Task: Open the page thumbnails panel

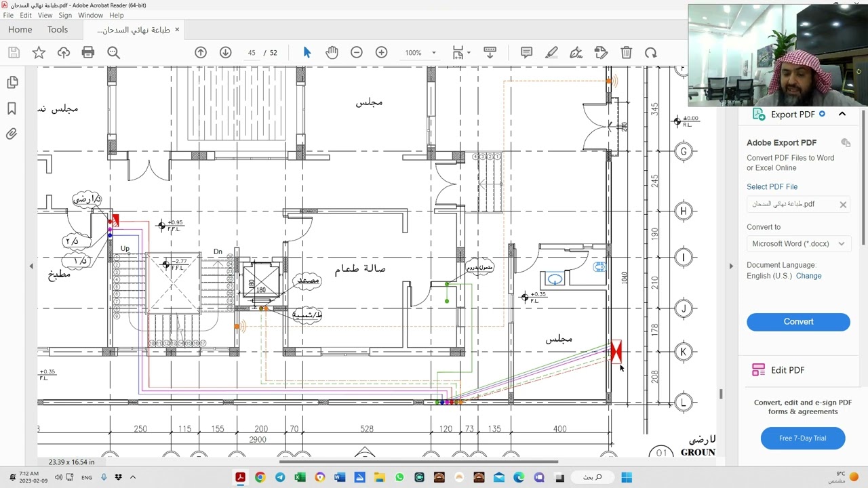Action: [x=12, y=82]
